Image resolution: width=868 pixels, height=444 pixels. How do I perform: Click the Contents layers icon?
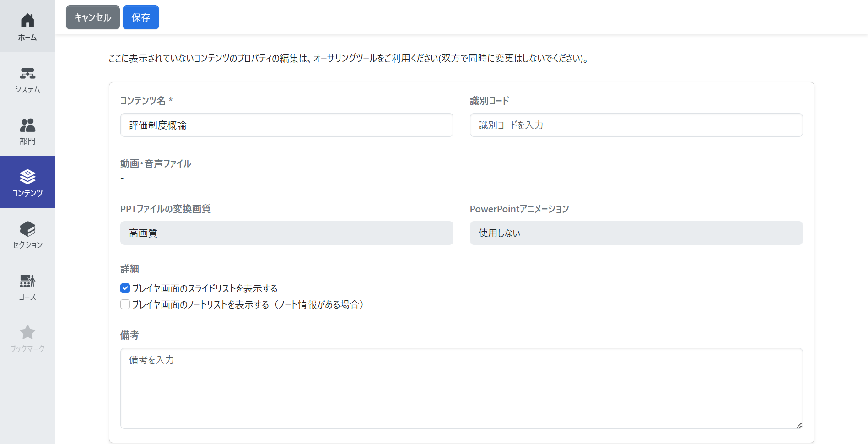click(27, 177)
